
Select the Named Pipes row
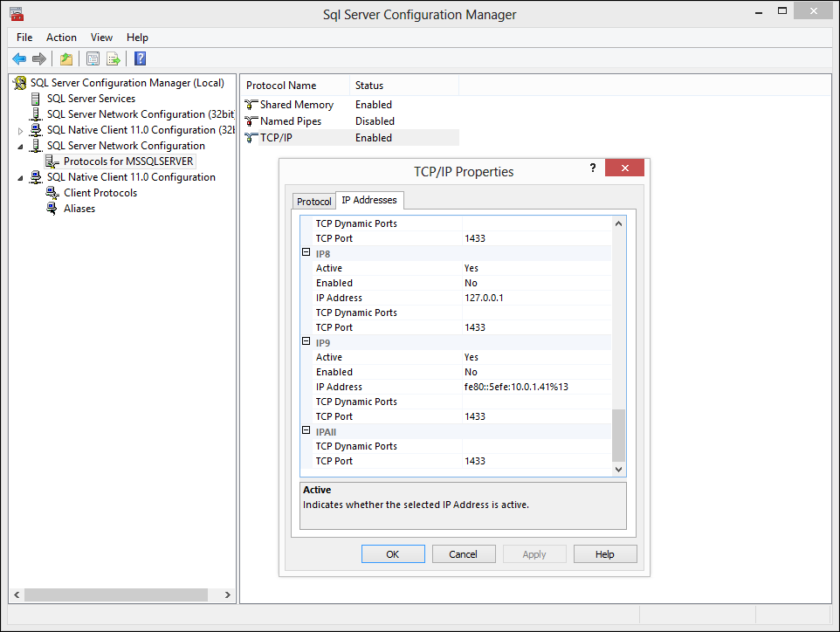coord(351,121)
